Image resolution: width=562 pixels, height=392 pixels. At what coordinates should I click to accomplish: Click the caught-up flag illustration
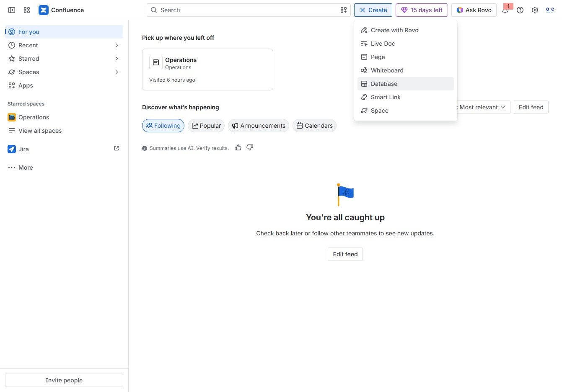[x=345, y=195]
